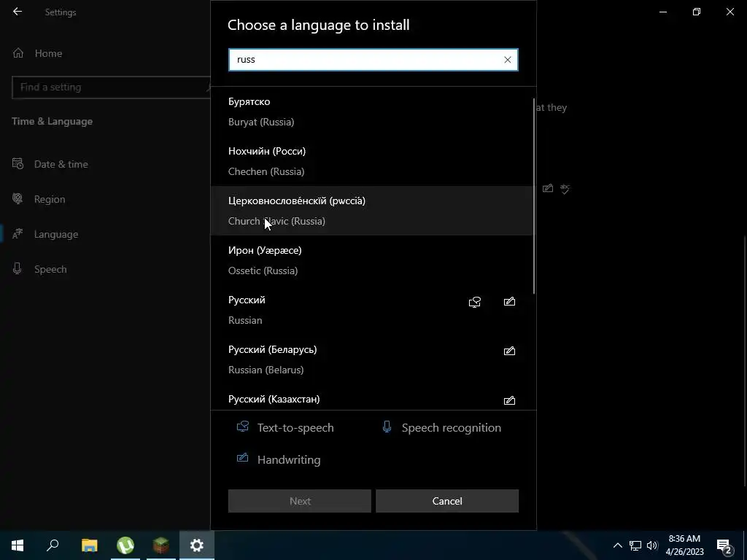
Task: Click the Handwriting legend icon
Action: (x=242, y=458)
